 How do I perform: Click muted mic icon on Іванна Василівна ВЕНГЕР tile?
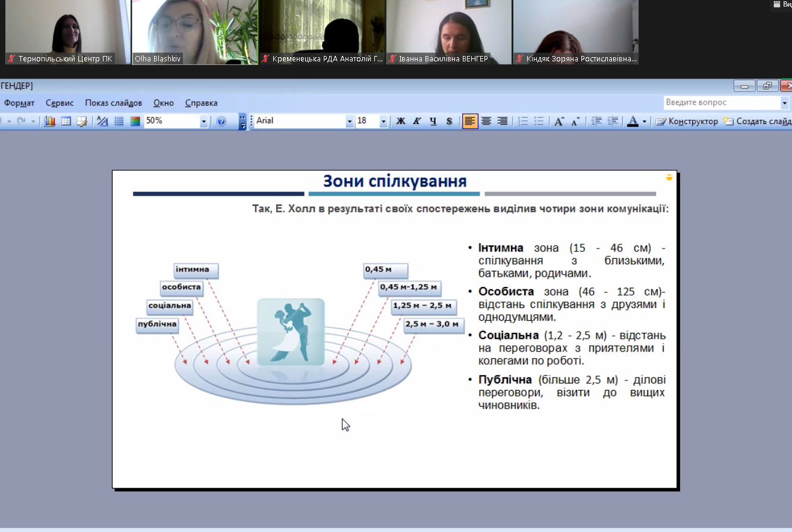click(392, 59)
